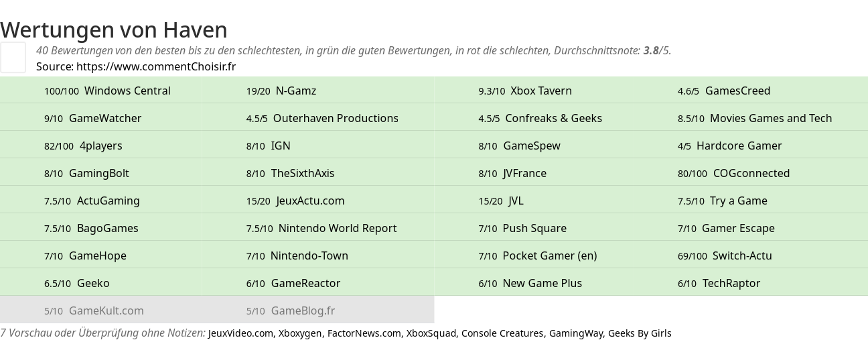Select JeuxVideo.com in preview list
The image size is (868, 340).
point(240,333)
